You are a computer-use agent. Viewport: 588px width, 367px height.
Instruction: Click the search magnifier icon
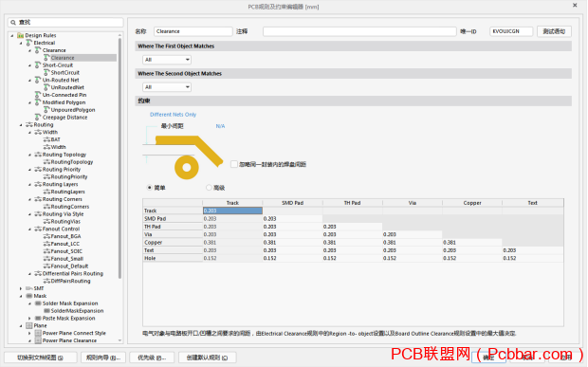coord(13,23)
